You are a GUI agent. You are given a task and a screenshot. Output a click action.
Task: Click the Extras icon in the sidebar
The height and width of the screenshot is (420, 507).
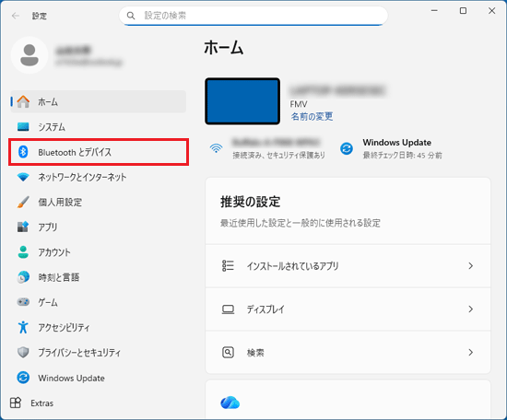click(16, 402)
